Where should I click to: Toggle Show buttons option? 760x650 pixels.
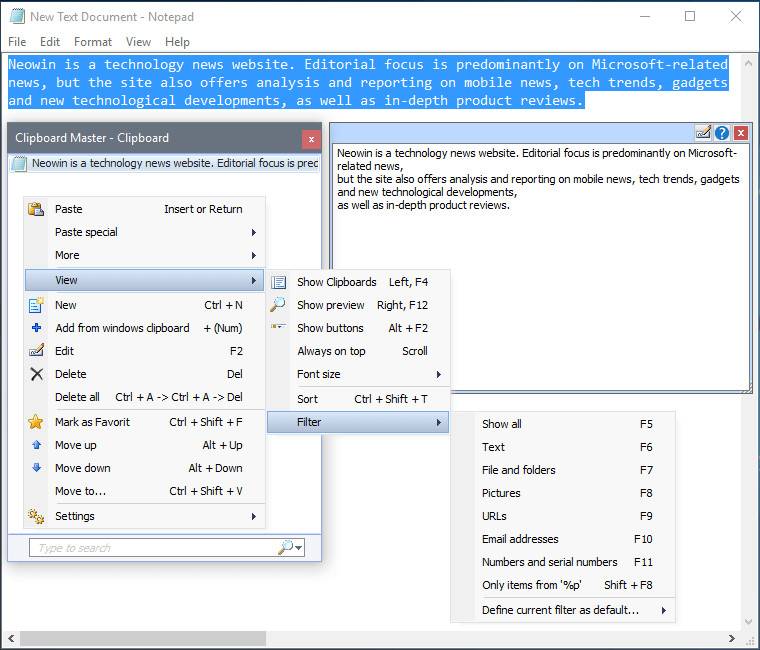[x=330, y=328]
